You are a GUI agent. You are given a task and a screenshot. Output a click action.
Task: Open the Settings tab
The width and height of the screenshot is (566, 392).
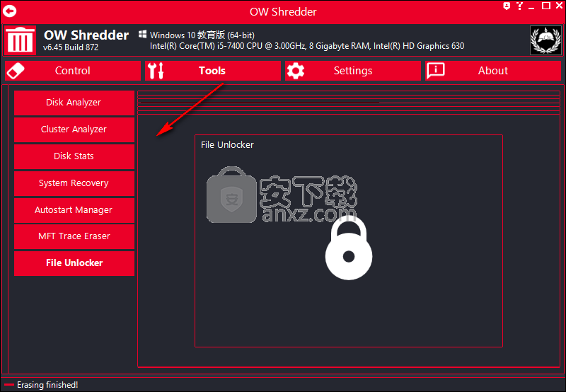coord(353,70)
